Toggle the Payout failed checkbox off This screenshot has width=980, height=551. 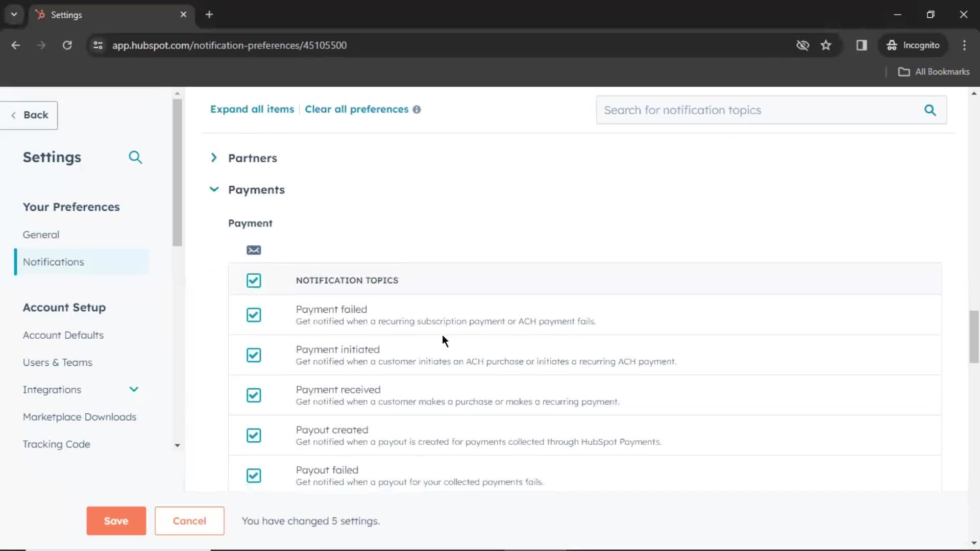(x=254, y=475)
